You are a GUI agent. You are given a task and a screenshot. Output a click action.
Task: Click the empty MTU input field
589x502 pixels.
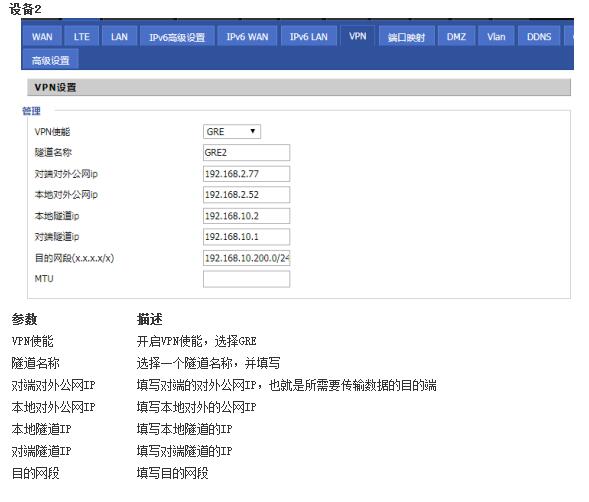(246, 279)
